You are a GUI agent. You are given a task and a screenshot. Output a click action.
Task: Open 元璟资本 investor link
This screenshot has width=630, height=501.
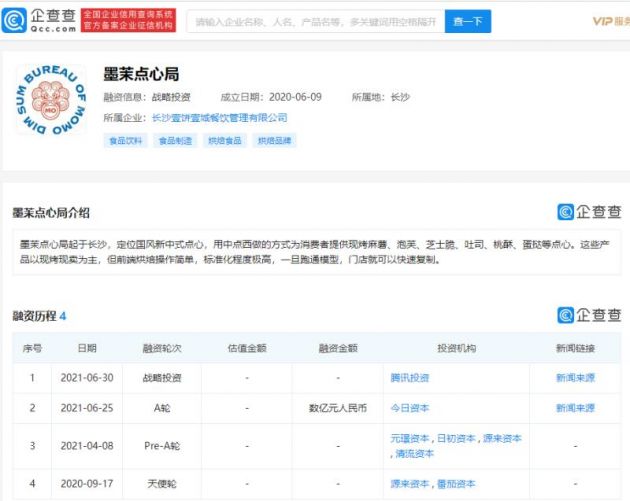[410, 438]
